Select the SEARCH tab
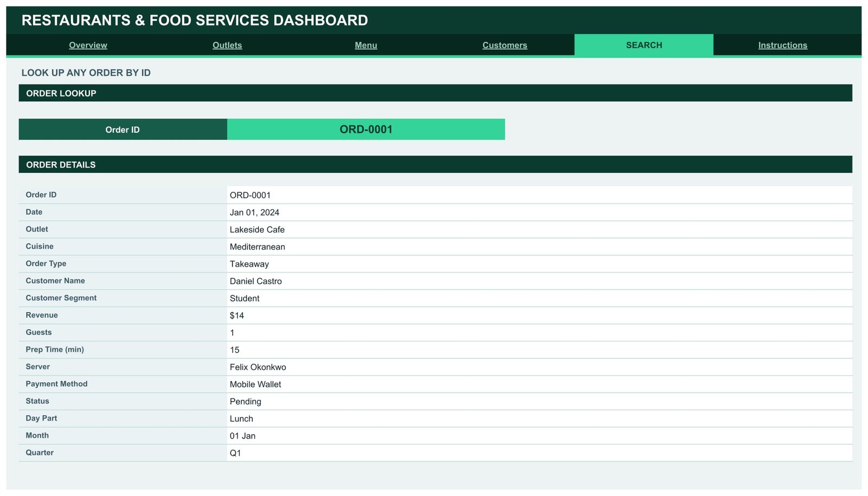Viewport: 868px width, 496px height. pos(644,45)
